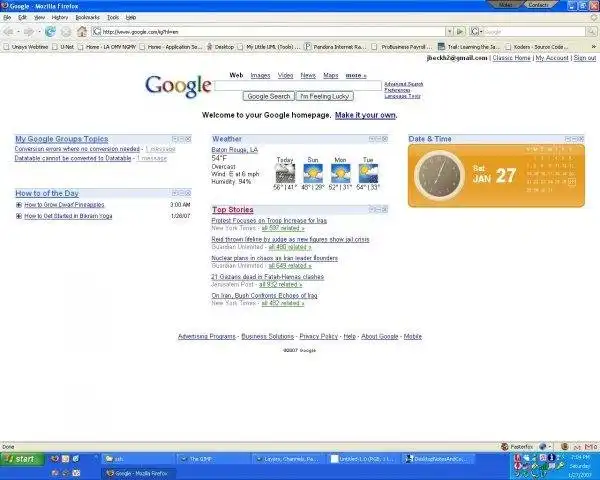The width and height of the screenshot is (600, 480).
Task: Open the Windows start menu
Action: pos(22,459)
